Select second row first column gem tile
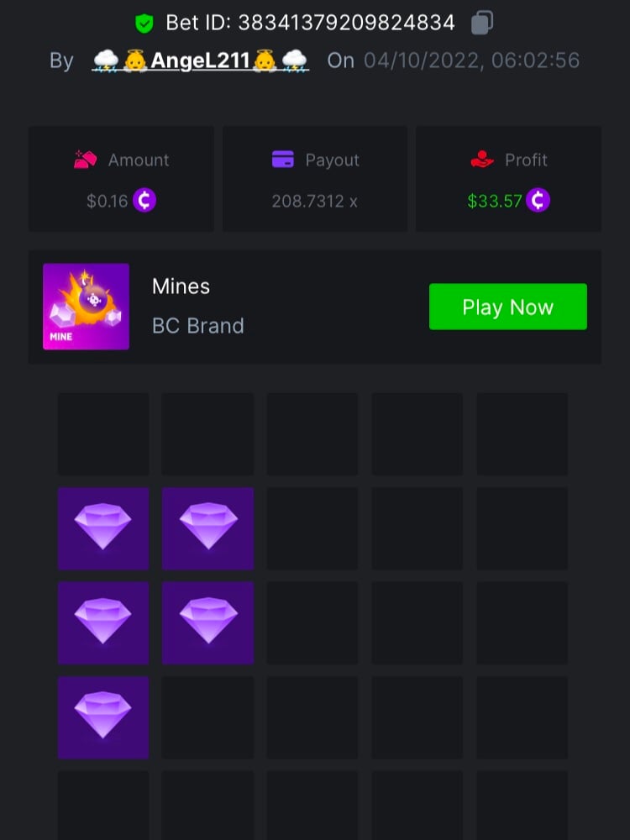 pyautogui.click(x=103, y=528)
